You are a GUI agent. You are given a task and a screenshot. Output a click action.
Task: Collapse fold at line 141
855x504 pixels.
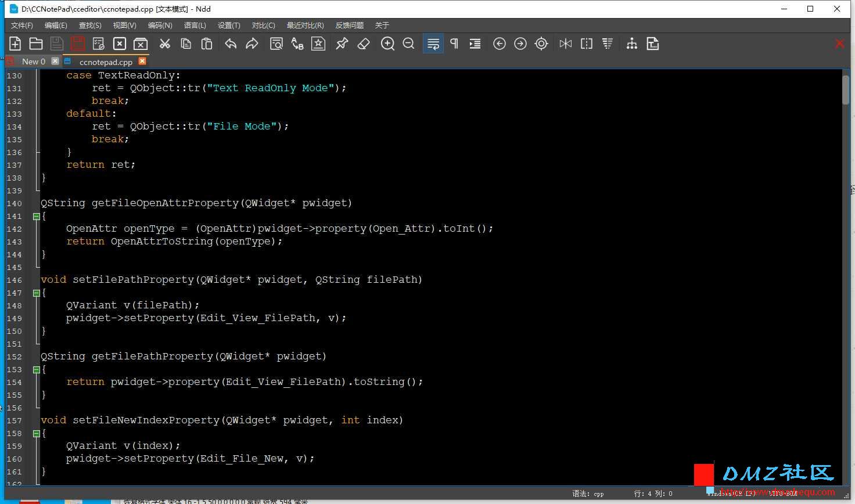[x=37, y=216]
